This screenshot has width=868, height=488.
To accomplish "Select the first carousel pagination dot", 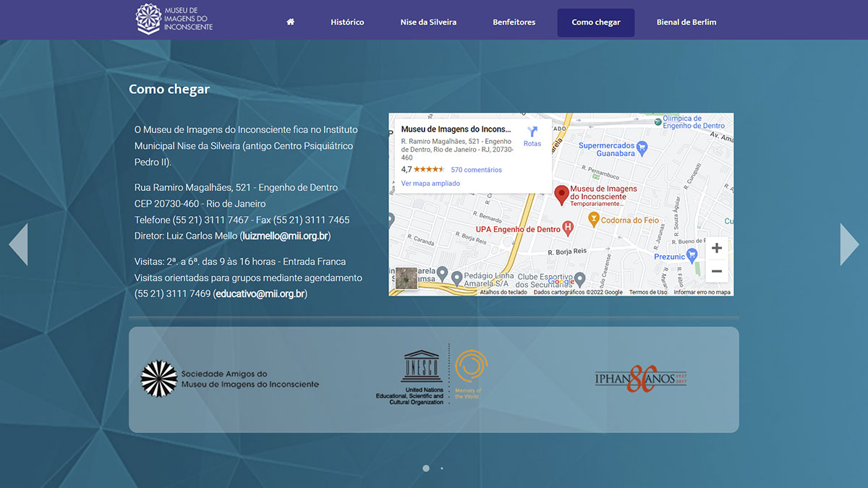I will point(426,468).
